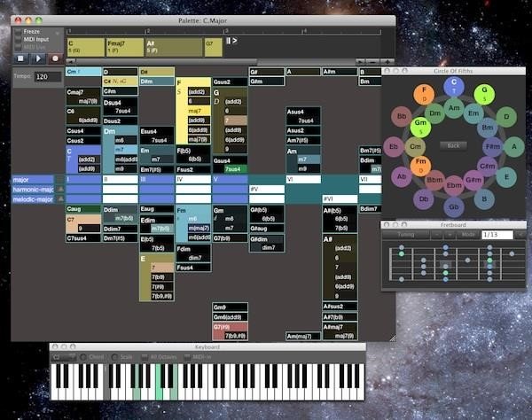Click the Em node in Circle of Fifths
The image size is (532, 420).
pos(473,113)
